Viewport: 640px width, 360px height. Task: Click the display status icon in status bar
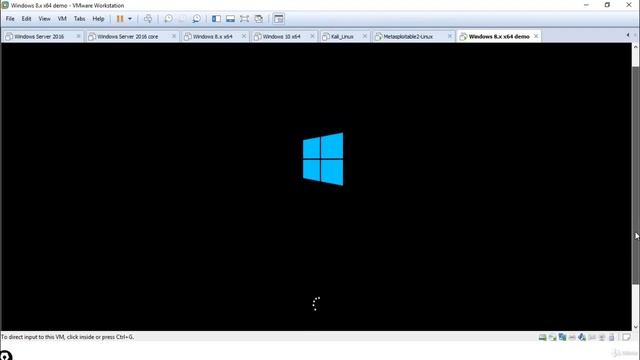pos(611,337)
